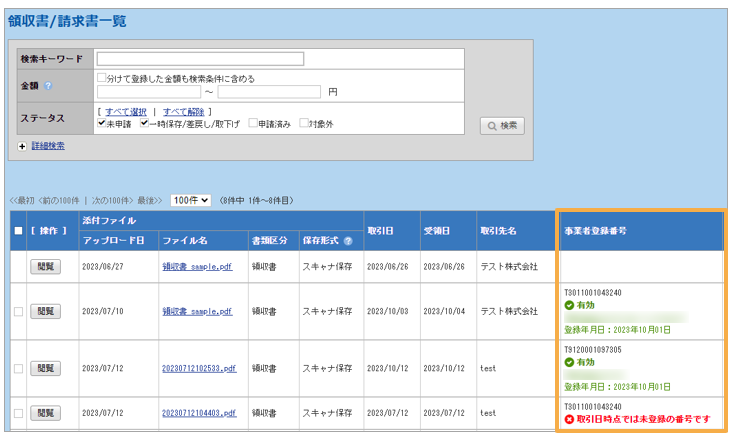Click the red unregistered number error icon
This screenshot has height=436, width=732.
point(569,419)
